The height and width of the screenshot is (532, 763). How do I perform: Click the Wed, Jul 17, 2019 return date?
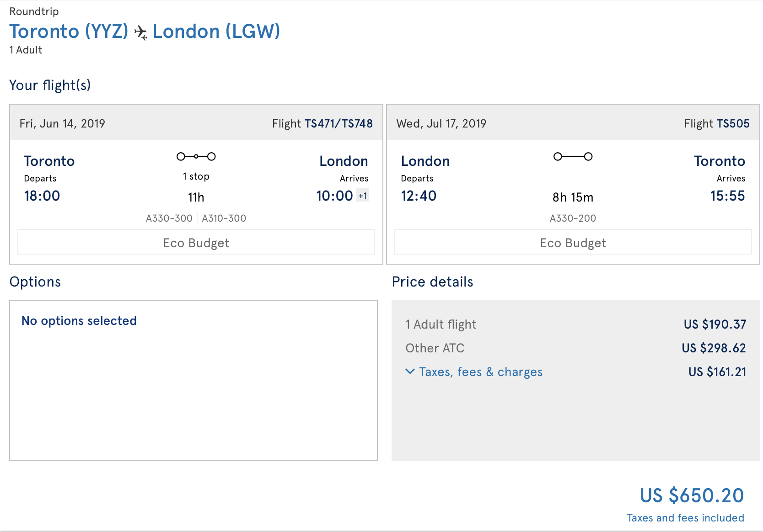point(441,123)
